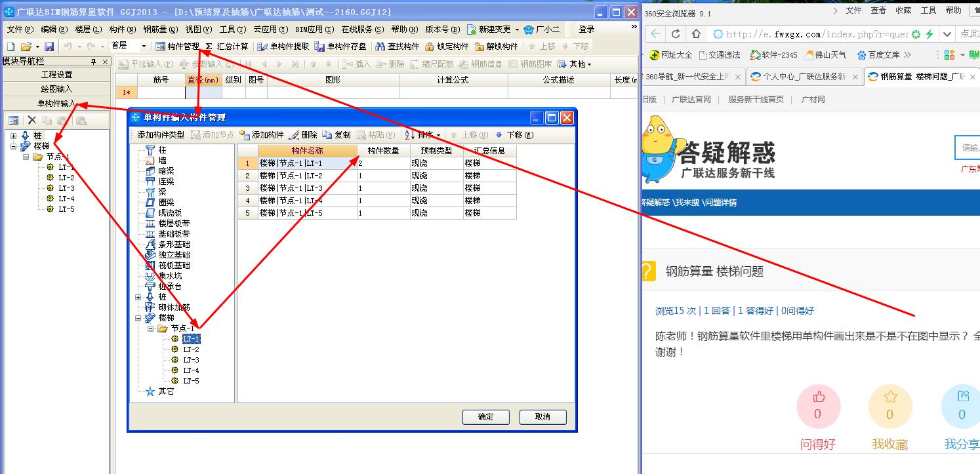980x474 pixels.
Task: Click 复制 in dialog toolbar
Action: click(337, 135)
